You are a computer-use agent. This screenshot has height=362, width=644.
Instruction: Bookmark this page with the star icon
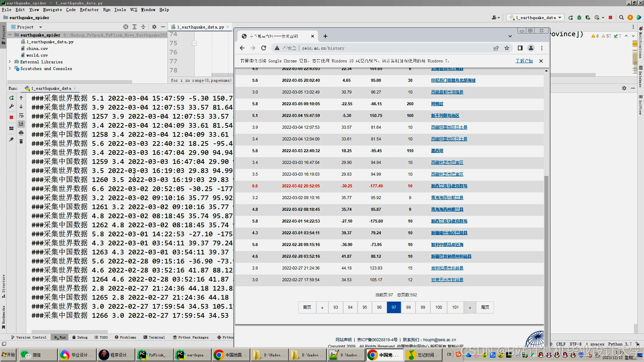[507, 48]
